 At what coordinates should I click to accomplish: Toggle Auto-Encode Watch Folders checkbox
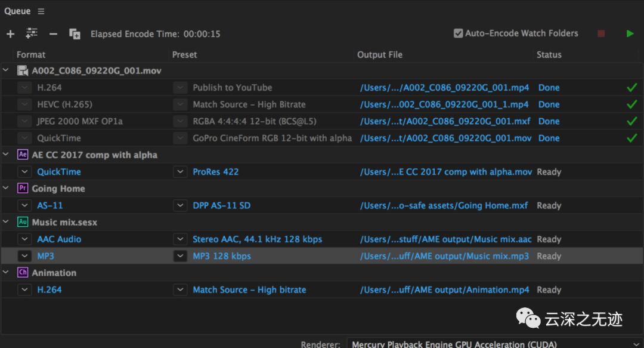458,33
